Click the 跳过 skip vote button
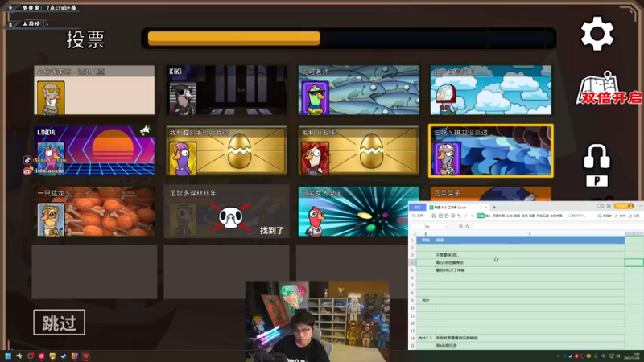Viewport: 644px width, 362px height. click(x=59, y=323)
